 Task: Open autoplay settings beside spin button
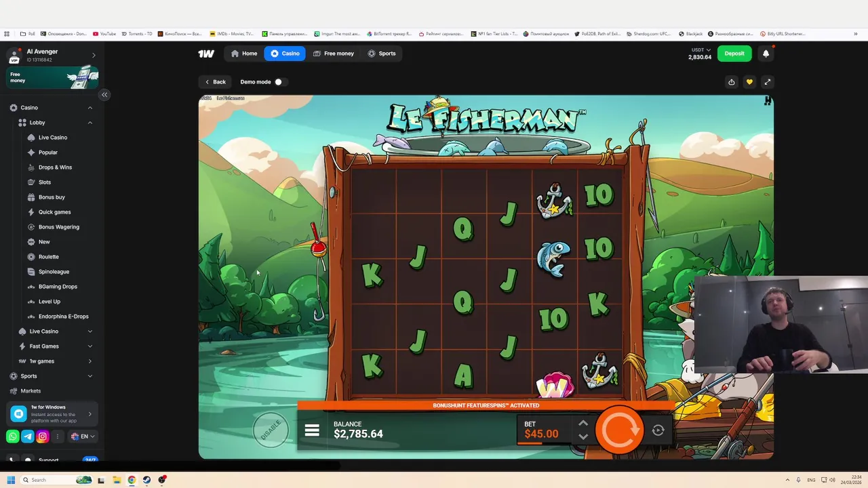coord(658,430)
